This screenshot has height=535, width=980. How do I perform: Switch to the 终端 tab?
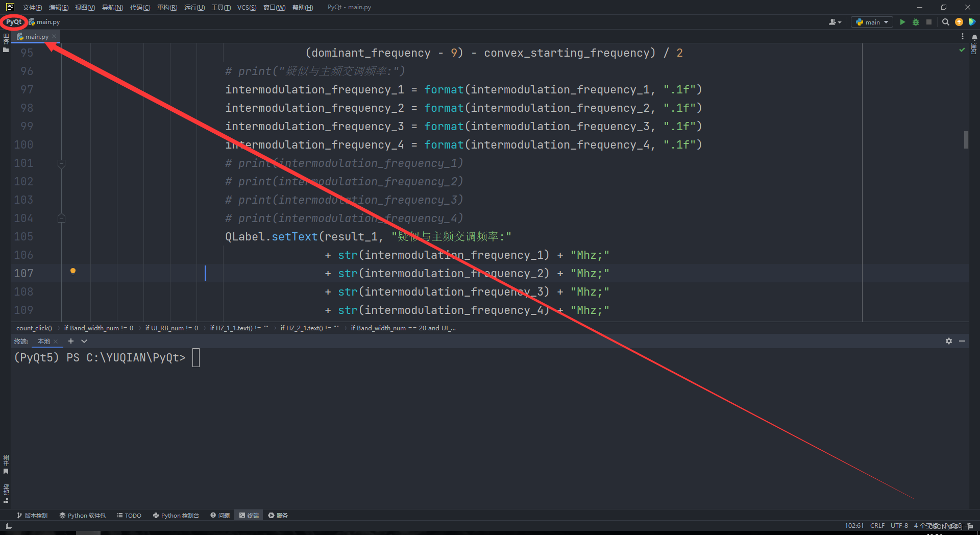coord(249,515)
